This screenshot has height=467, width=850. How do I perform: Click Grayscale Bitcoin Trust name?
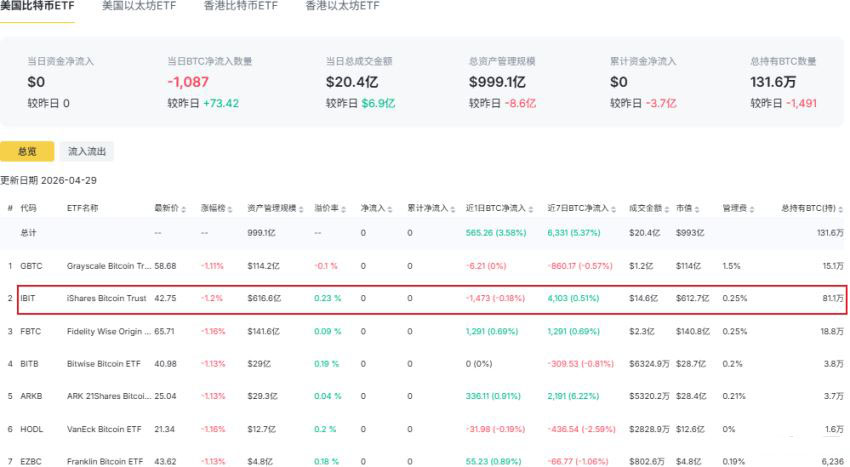109,266
